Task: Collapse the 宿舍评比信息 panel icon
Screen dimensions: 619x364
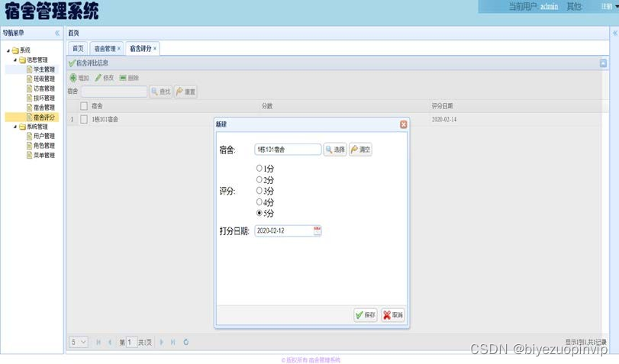Action: (x=603, y=63)
